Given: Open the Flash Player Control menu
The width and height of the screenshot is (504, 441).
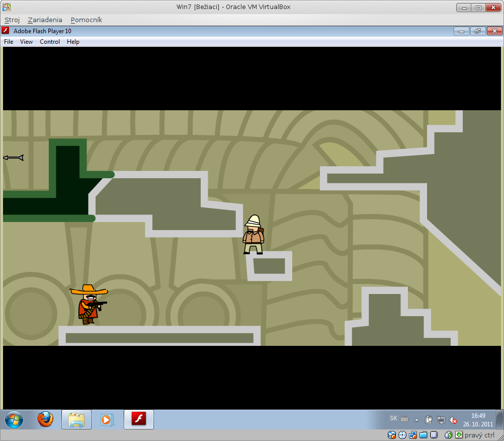Looking at the screenshot, I should (50, 42).
